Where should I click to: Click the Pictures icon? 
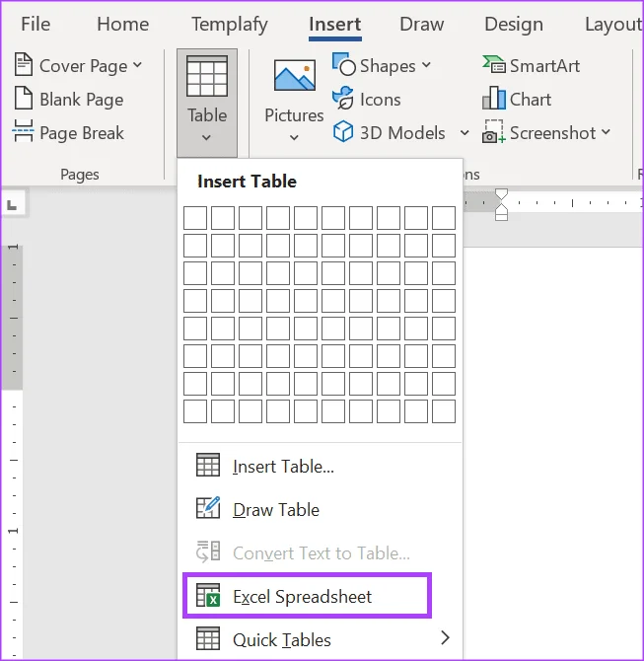tap(295, 75)
